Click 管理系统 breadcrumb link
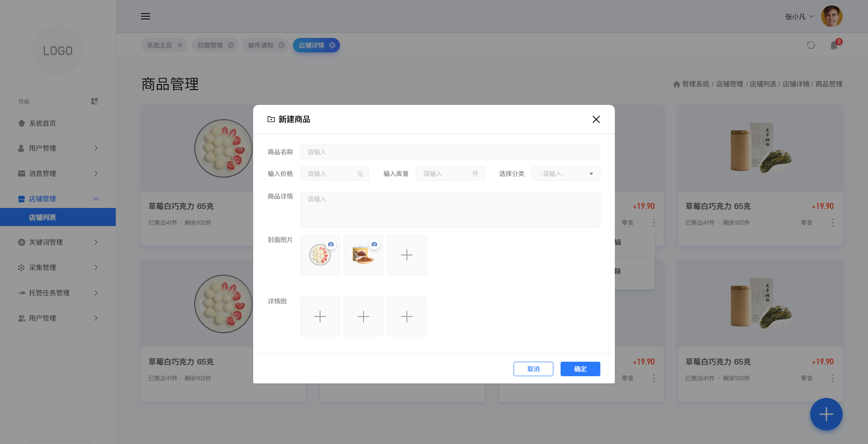868x444 pixels. tap(696, 84)
